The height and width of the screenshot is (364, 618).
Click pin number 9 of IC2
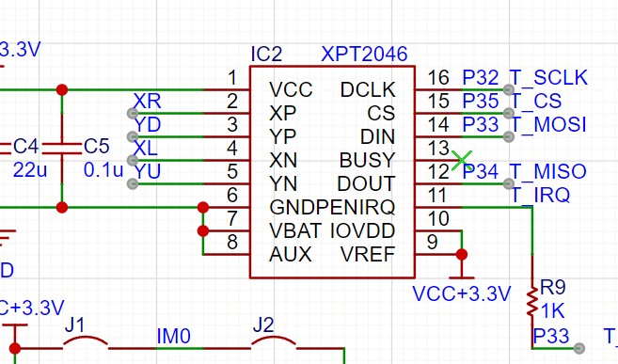click(433, 242)
